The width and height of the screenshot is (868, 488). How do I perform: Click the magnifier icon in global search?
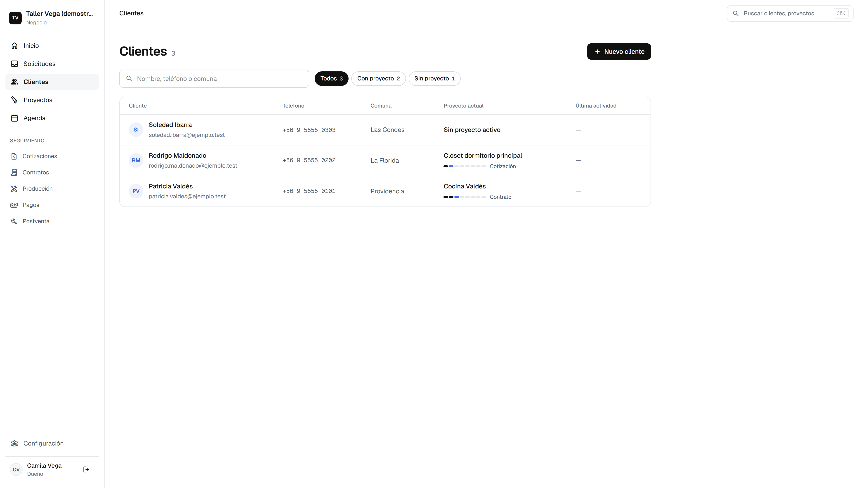[x=736, y=14]
